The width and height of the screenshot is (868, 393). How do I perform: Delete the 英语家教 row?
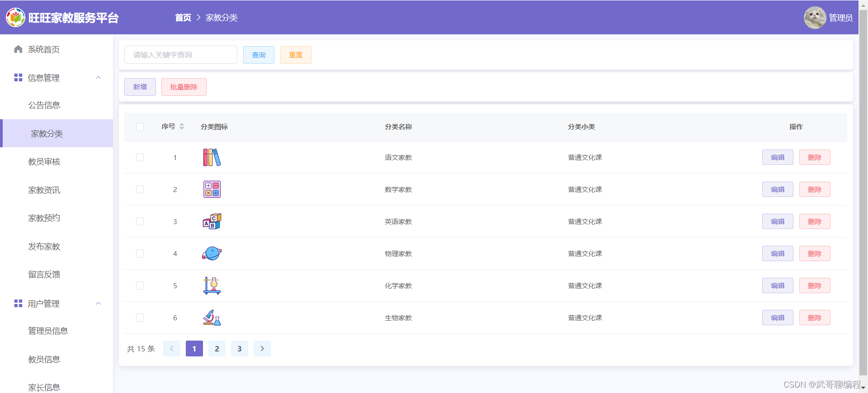[815, 221]
